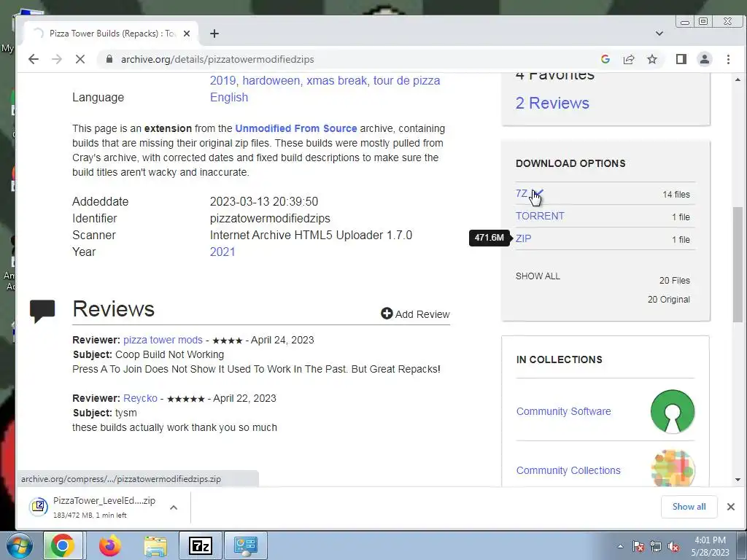Open the Windows Start menu

pyautogui.click(x=18, y=545)
